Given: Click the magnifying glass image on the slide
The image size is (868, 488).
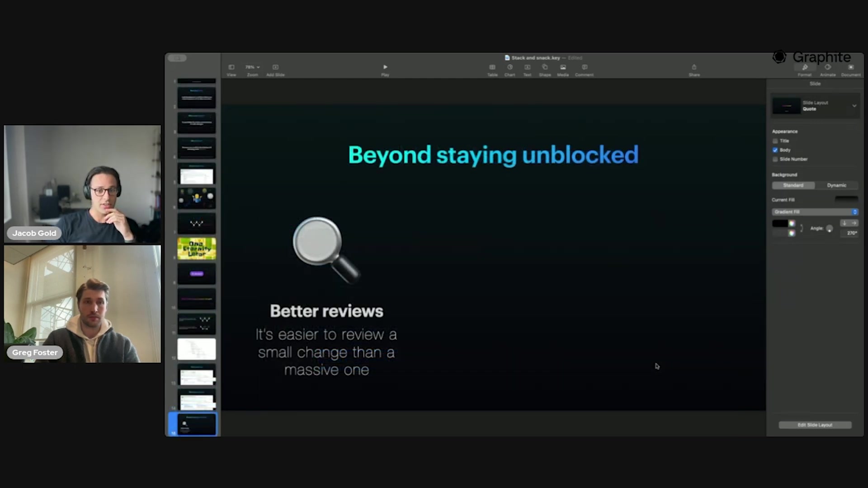Looking at the screenshot, I should pos(326,250).
